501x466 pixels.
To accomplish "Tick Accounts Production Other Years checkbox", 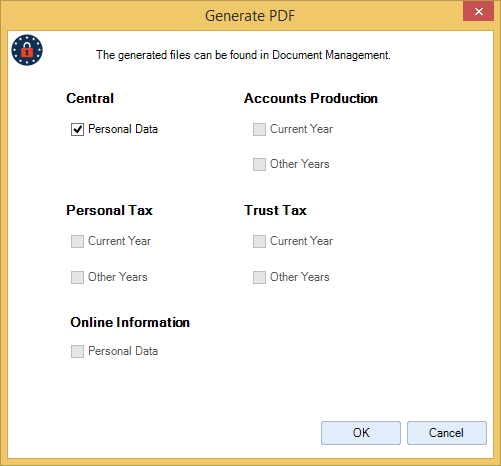I will point(259,164).
